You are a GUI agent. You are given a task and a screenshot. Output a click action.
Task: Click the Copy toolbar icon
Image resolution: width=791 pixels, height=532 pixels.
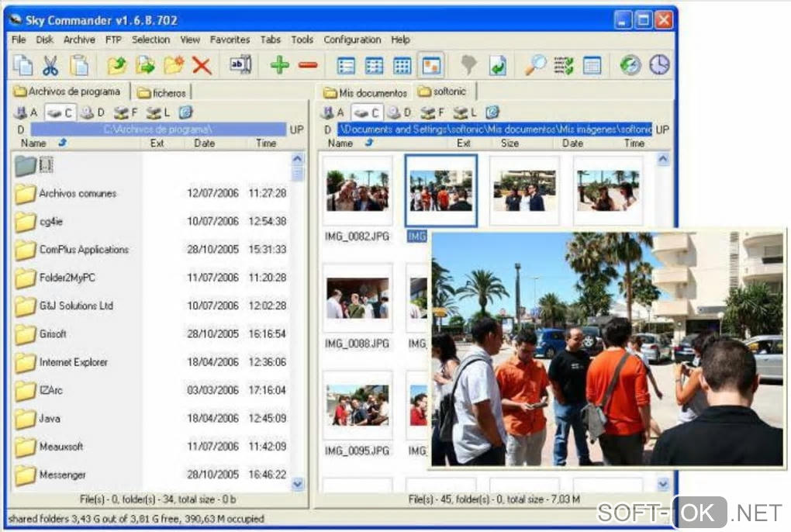click(22, 66)
